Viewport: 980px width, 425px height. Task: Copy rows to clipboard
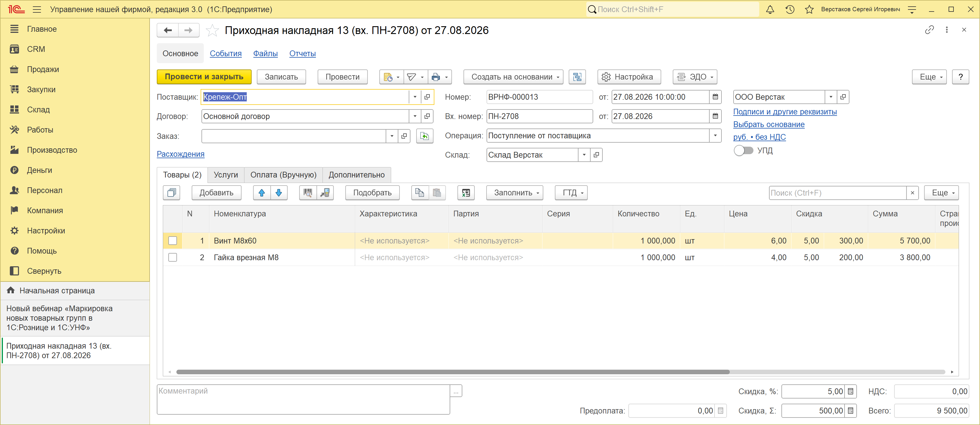click(x=420, y=193)
